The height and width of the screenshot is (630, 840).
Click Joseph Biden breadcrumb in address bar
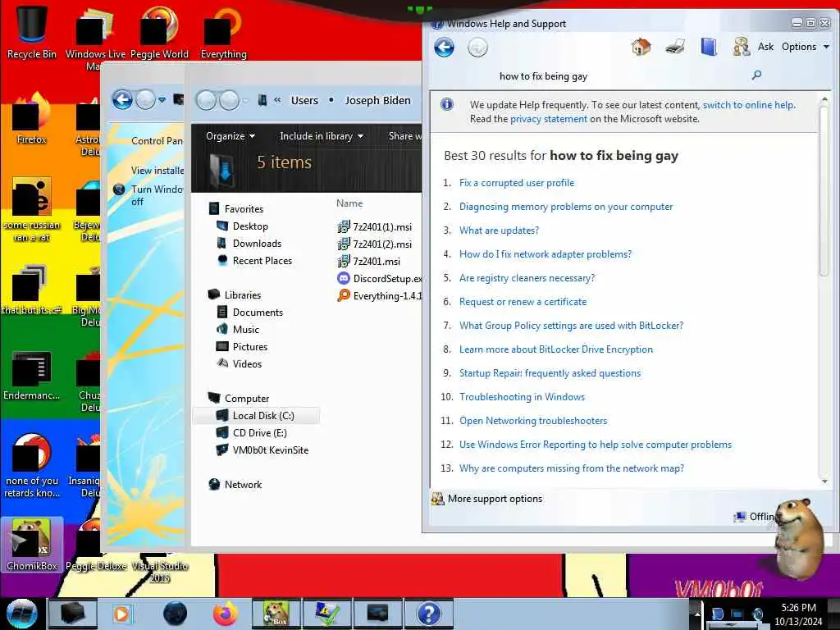[377, 100]
